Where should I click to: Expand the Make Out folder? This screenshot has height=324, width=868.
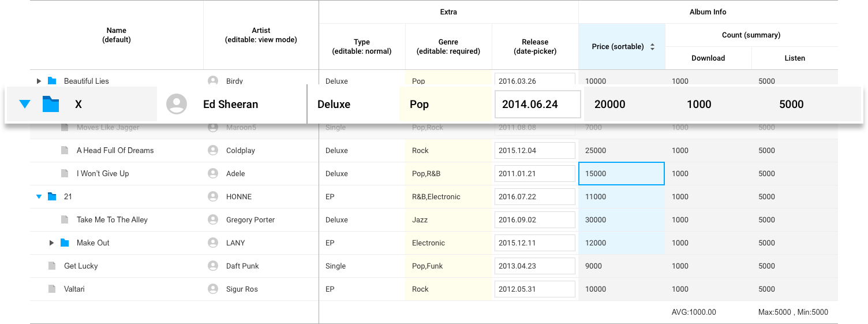point(52,243)
